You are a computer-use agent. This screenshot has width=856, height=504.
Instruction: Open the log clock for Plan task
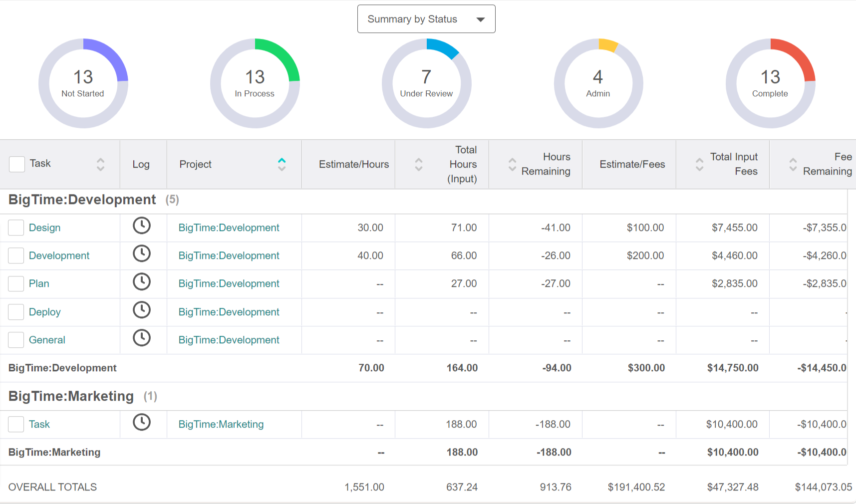tap(142, 281)
